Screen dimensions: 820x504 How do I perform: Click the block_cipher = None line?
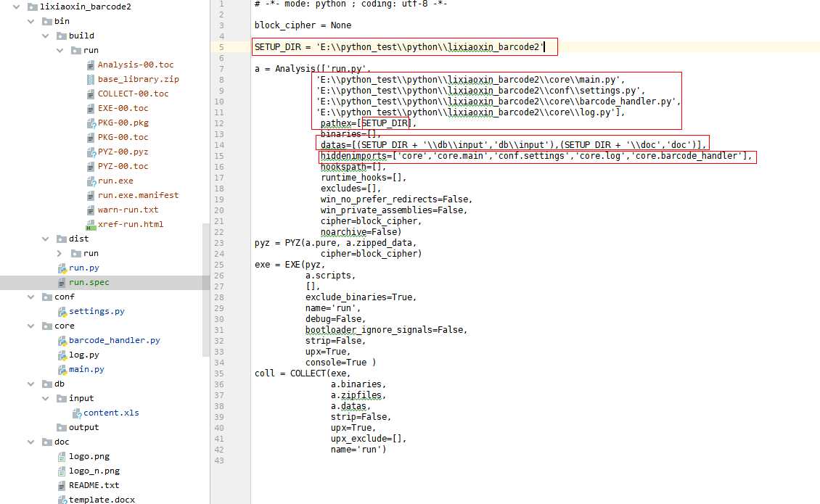[303, 25]
